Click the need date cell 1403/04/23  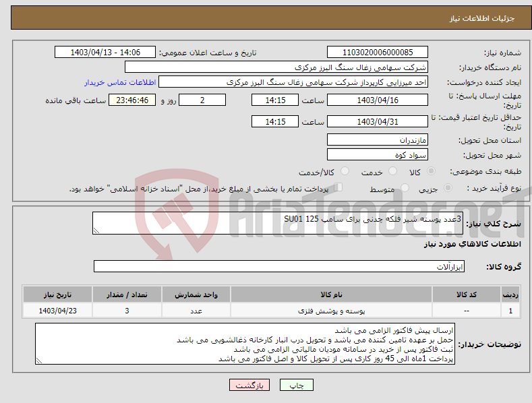(58, 311)
